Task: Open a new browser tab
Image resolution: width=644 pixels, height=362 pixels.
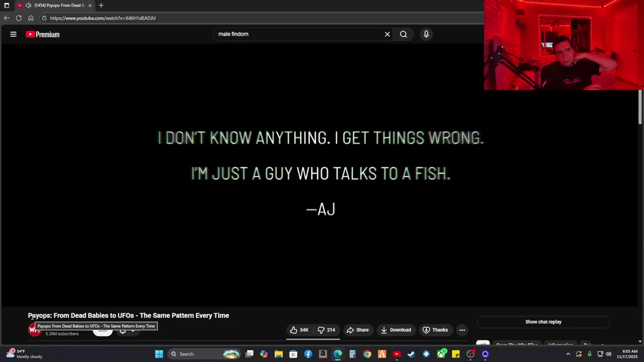Action: click(101, 5)
